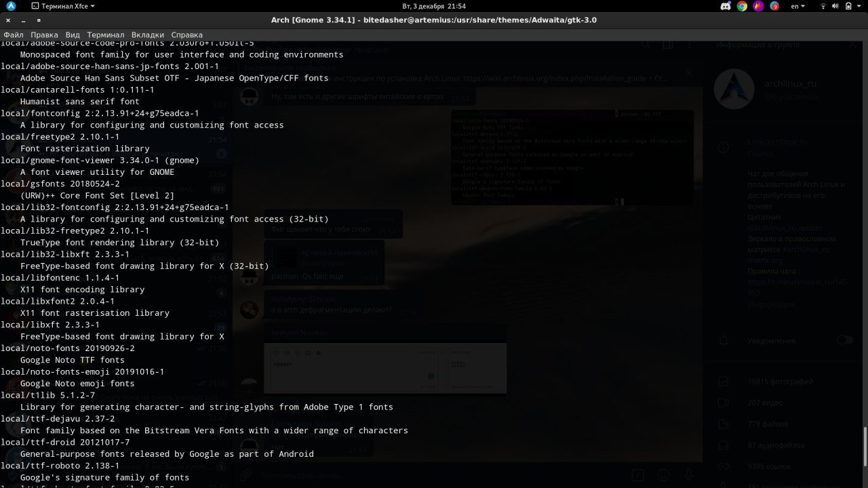Open the en keyboard layout selector
This screenshot has width=868, height=488.
tap(798, 6)
